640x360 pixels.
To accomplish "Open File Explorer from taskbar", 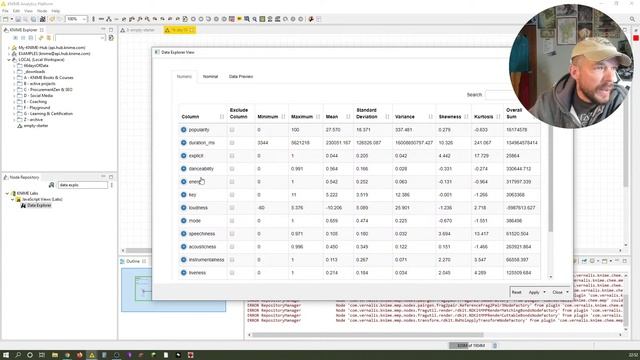I will point(55,355).
